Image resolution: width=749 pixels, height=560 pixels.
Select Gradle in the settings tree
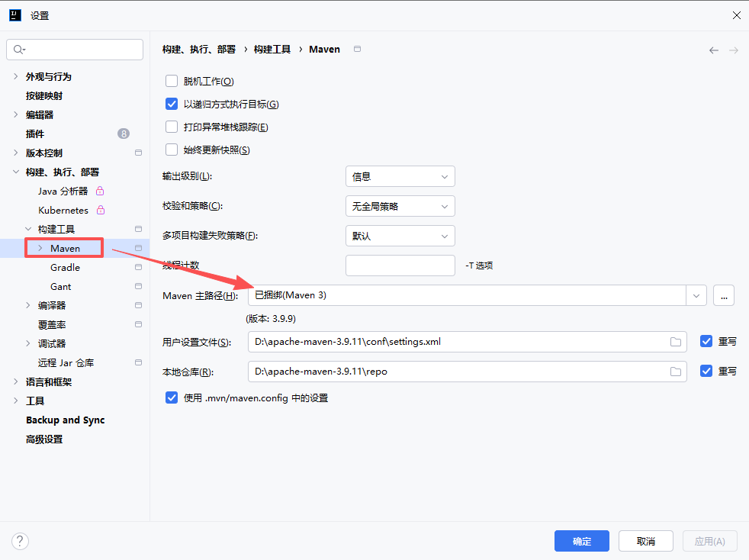pyautogui.click(x=65, y=268)
